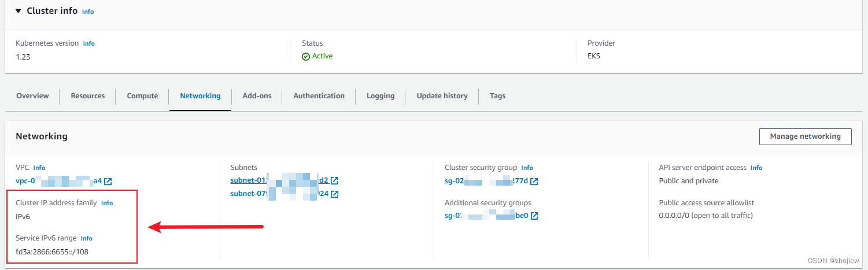
Task: Switch to the Overview tab
Action: pos(32,96)
